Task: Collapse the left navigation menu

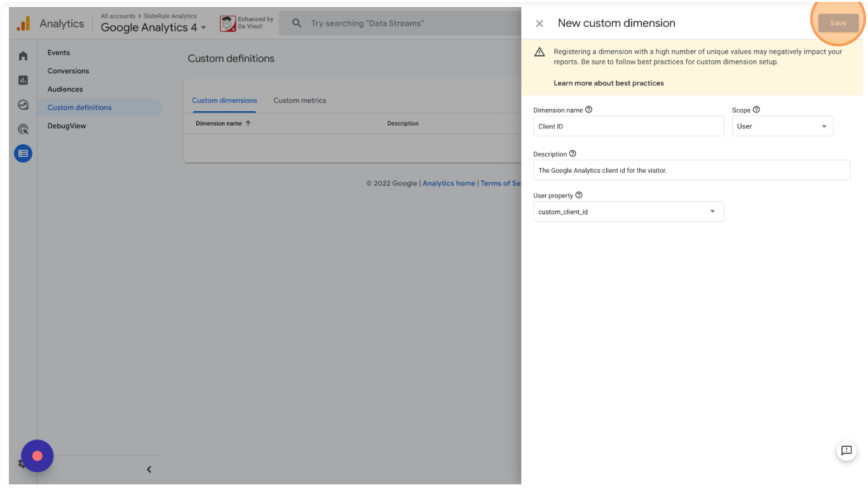Action: (149, 470)
